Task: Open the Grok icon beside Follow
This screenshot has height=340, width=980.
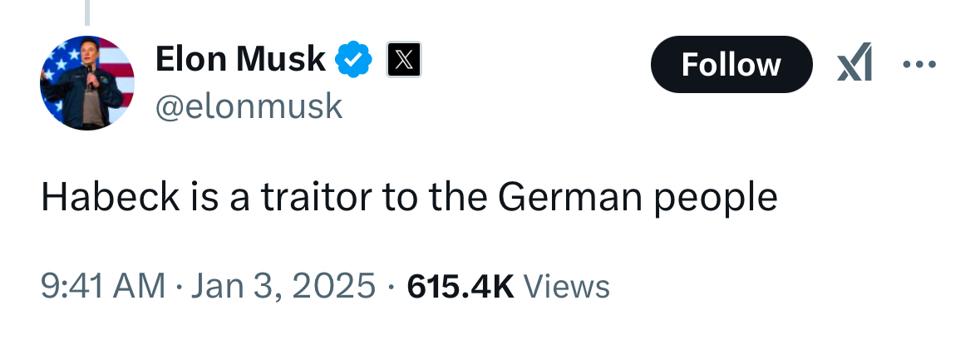Action: coord(854,64)
